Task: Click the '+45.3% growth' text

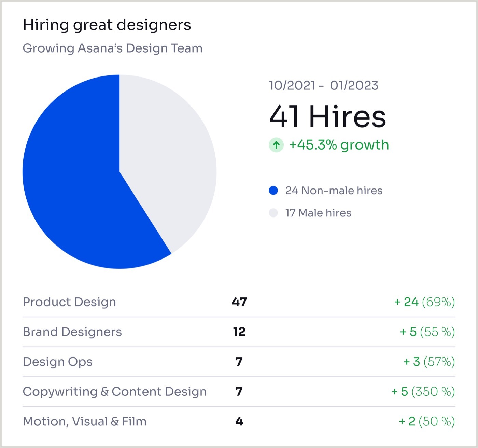Action: pyautogui.click(x=339, y=145)
